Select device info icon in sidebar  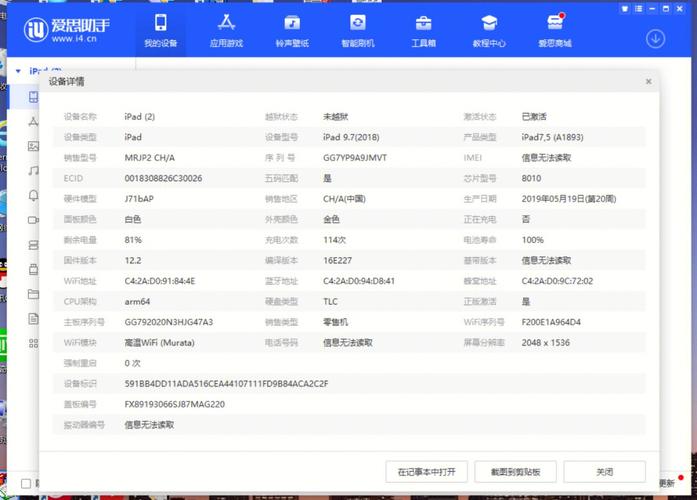pos(33,96)
